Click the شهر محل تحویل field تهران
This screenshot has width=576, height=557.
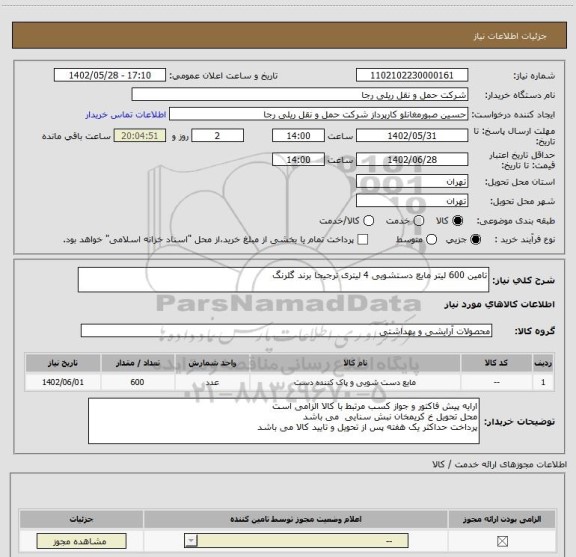(x=412, y=201)
